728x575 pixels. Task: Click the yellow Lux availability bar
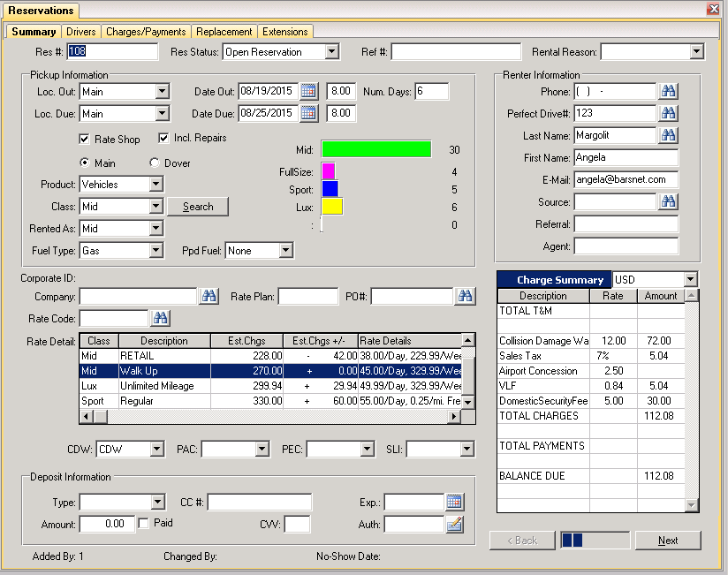pyautogui.click(x=332, y=207)
